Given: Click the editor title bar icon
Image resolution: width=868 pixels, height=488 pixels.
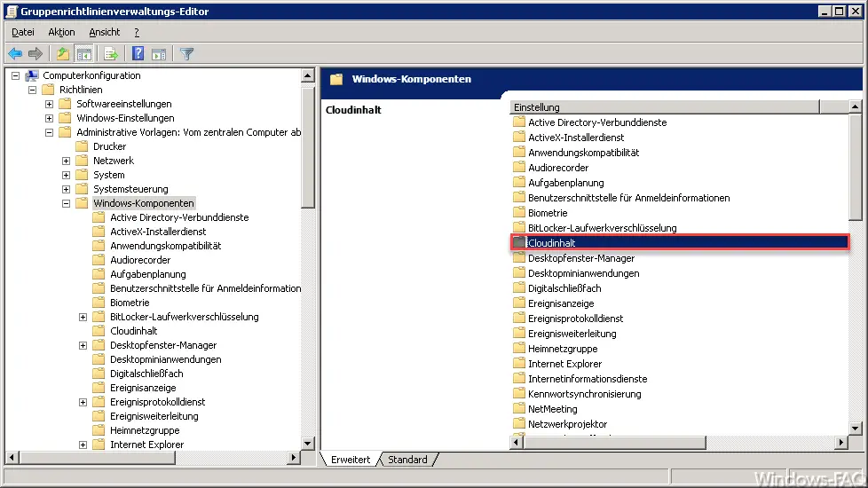Looking at the screenshot, I should pos(11,11).
